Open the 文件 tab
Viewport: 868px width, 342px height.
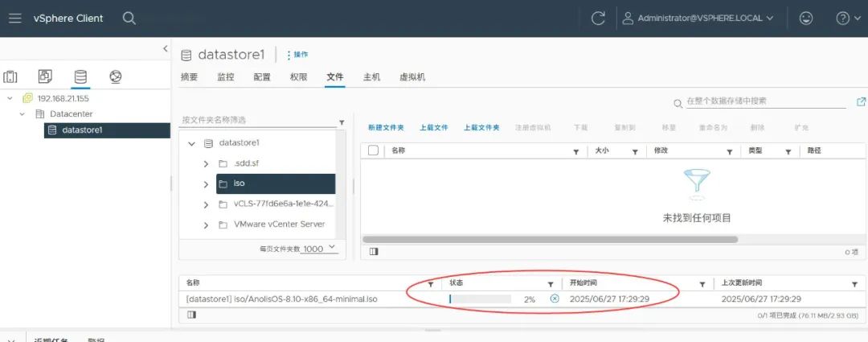point(335,77)
